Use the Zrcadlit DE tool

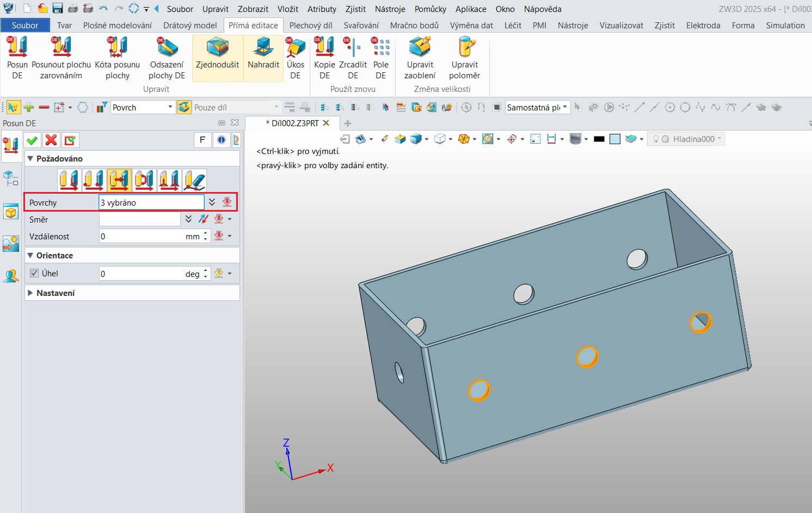pyautogui.click(x=353, y=58)
